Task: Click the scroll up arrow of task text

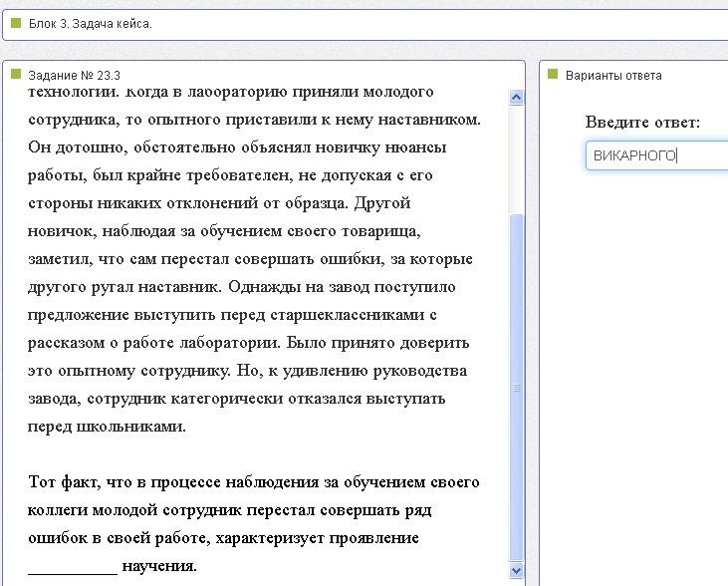Action: tap(516, 97)
